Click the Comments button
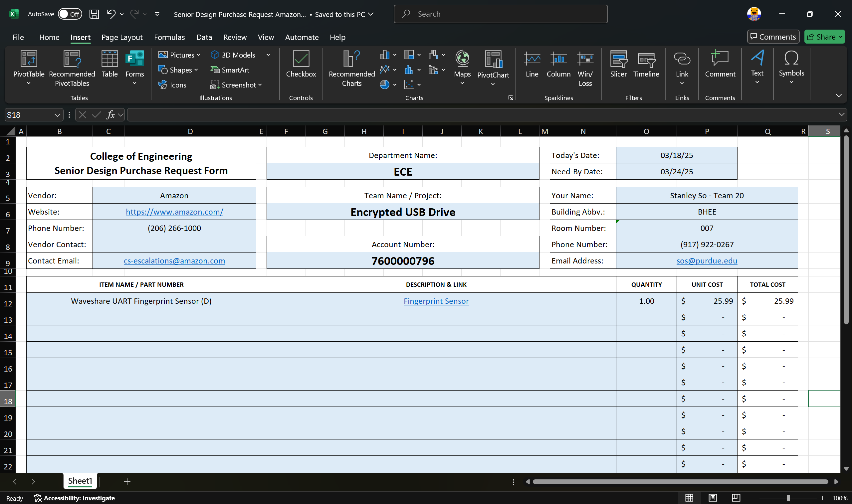Image resolution: width=852 pixels, height=504 pixels. click(773, 37)
